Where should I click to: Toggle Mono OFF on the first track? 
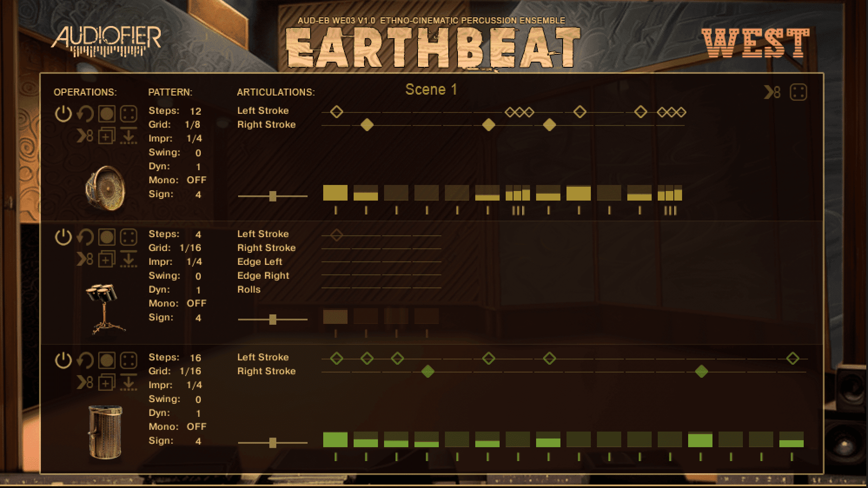tap(196, 180)
